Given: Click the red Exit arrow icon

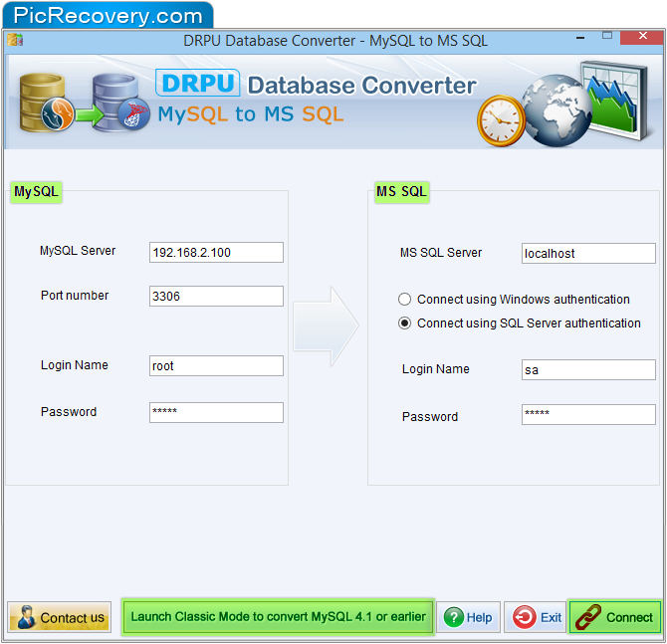Looking at the screenshot, I should (524, 617).
